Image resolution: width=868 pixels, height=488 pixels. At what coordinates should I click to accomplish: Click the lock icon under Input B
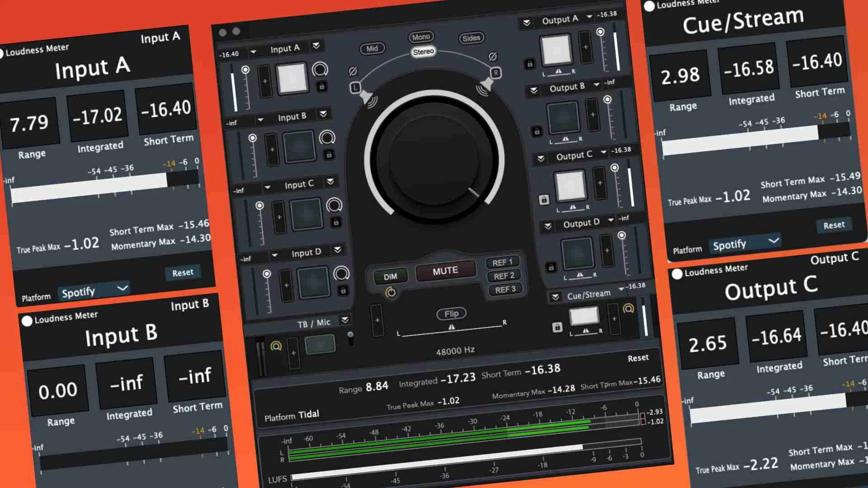pos(329,155)
